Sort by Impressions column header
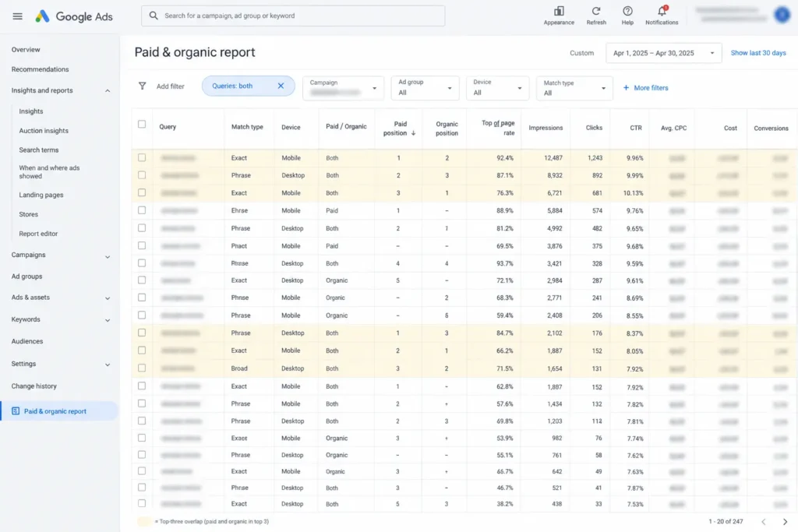The height and width of the screenshot is (532, 798). point(546,128)
